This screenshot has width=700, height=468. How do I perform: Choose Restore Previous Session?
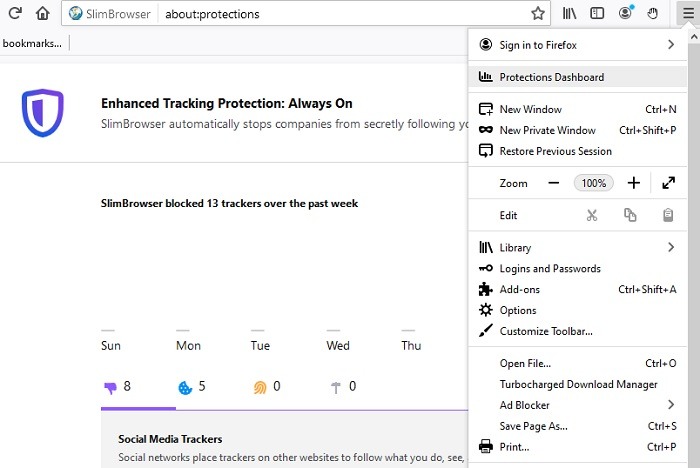(x=577, y=151)
